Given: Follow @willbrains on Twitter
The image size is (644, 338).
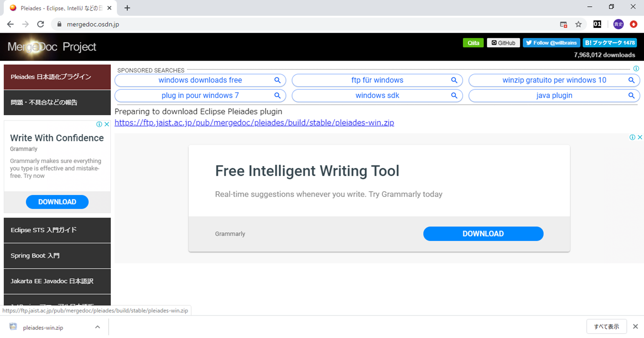Looking at the screenshot, I should click(551, 43).
